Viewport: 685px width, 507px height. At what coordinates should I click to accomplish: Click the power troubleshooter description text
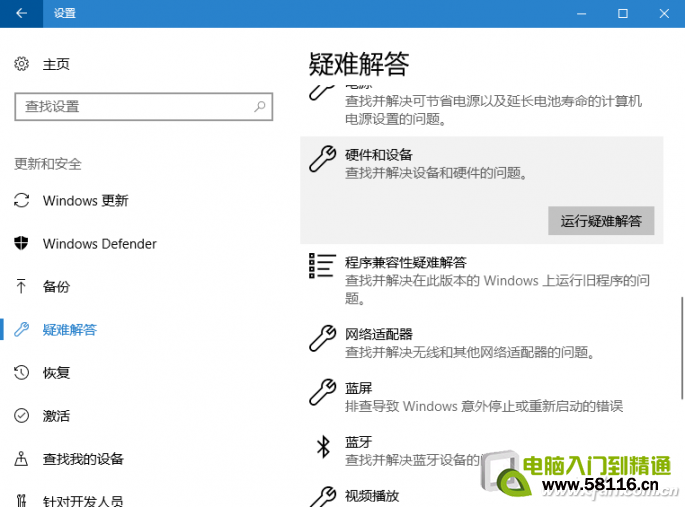[493, 110]
